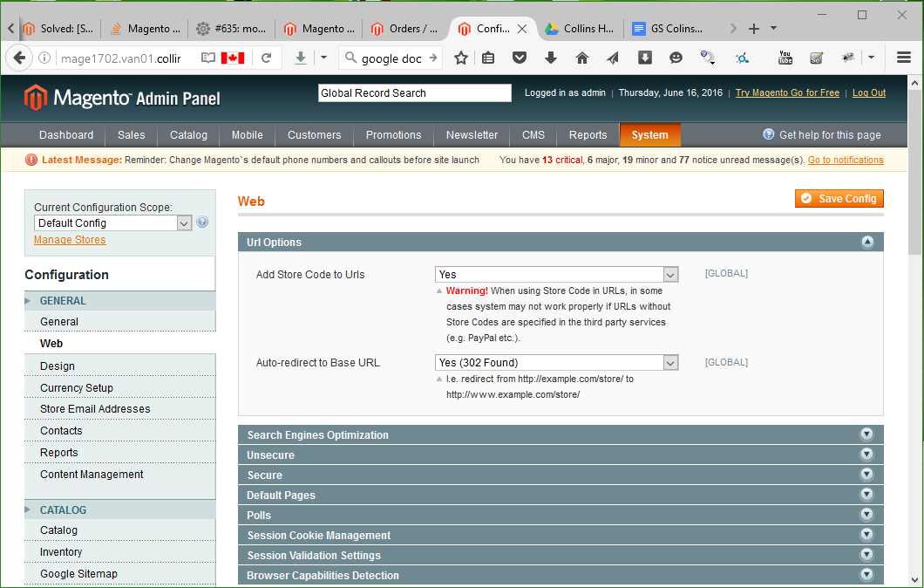Expand the Secure section
This screenshot has width=924, height=588.
(866, 475)
